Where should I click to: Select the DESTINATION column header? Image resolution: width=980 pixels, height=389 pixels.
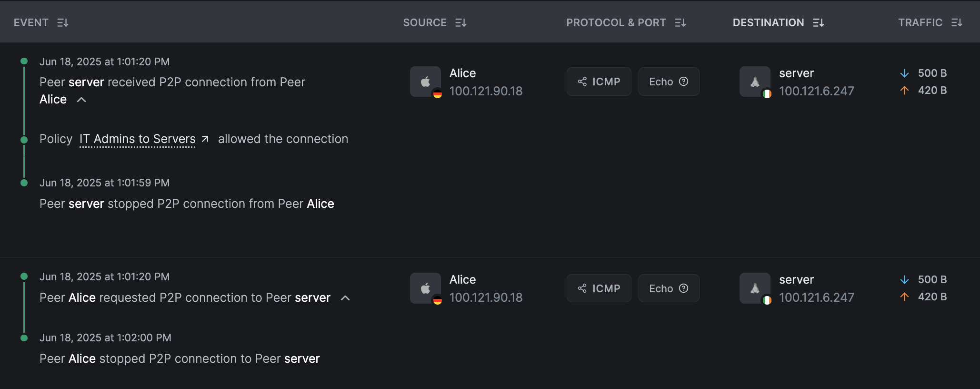(768, 22)
